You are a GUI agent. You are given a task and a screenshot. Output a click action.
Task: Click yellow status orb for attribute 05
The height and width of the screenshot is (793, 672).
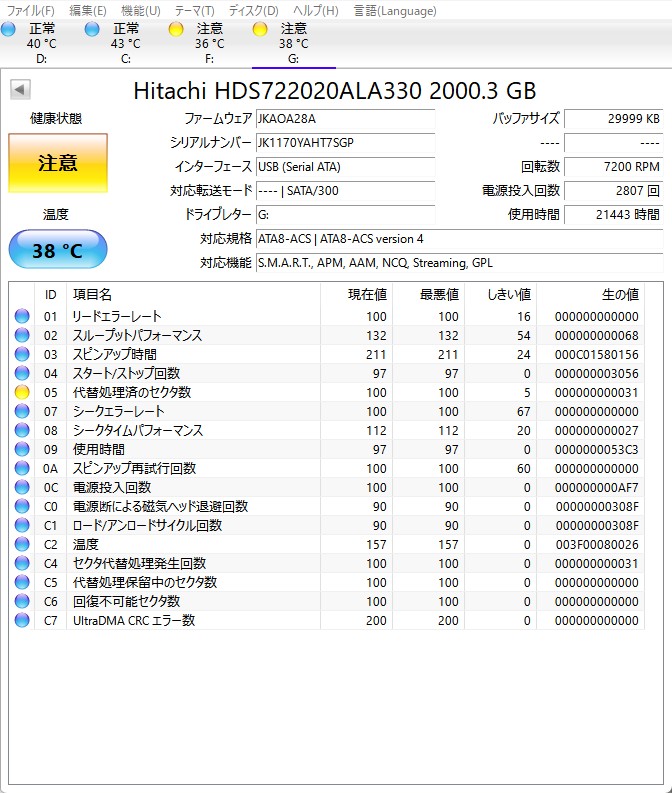pyautogui.click(x=22, y=392)
